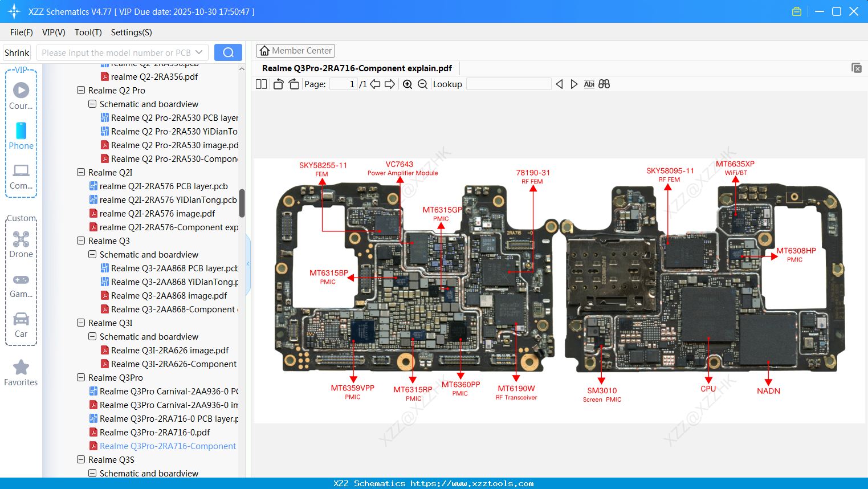Image resolution: width=868 pixels, height=489 pixels.
Task: Collapse the Realme Q2 Pro node
Action: click(x=80, y=90)
